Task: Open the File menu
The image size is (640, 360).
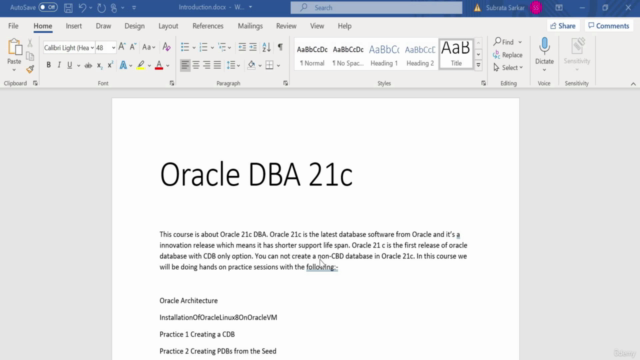Action: (x=13, y=26)
